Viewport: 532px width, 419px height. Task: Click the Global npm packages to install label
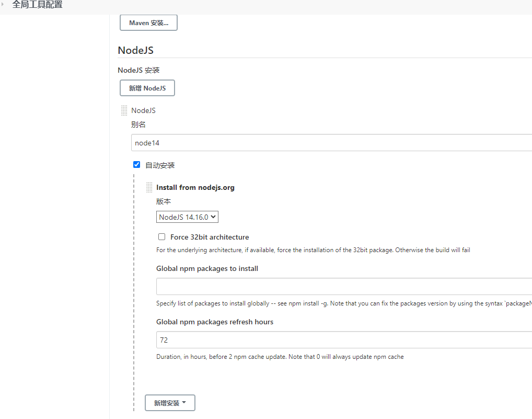click(x=207, y=268)
